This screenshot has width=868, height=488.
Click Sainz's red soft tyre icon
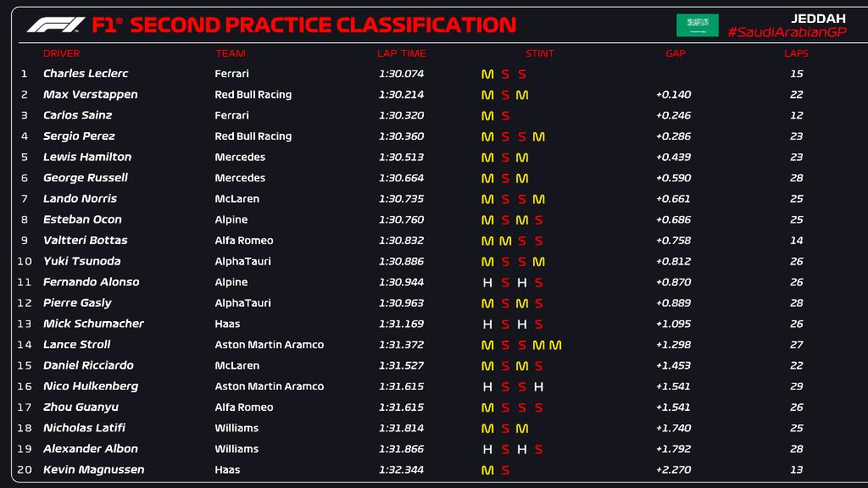(x=505, y=116)
